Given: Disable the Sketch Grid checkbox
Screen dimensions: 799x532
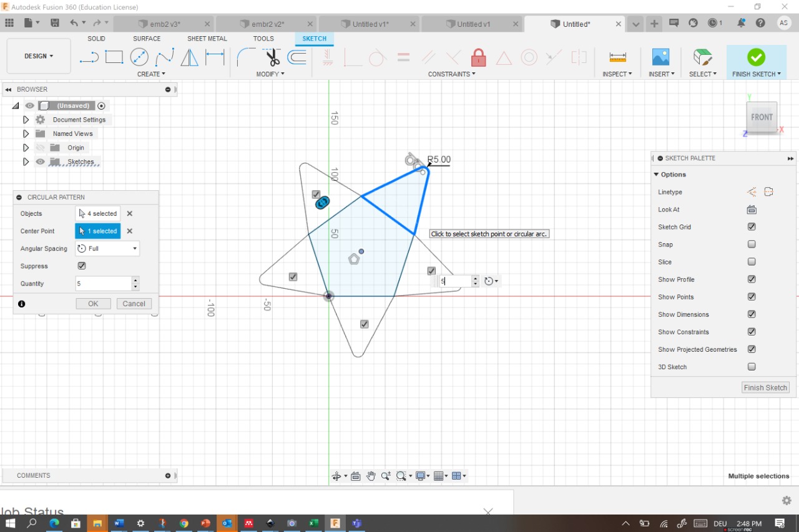Looking at the screenshot, I should tap(752, 227).
